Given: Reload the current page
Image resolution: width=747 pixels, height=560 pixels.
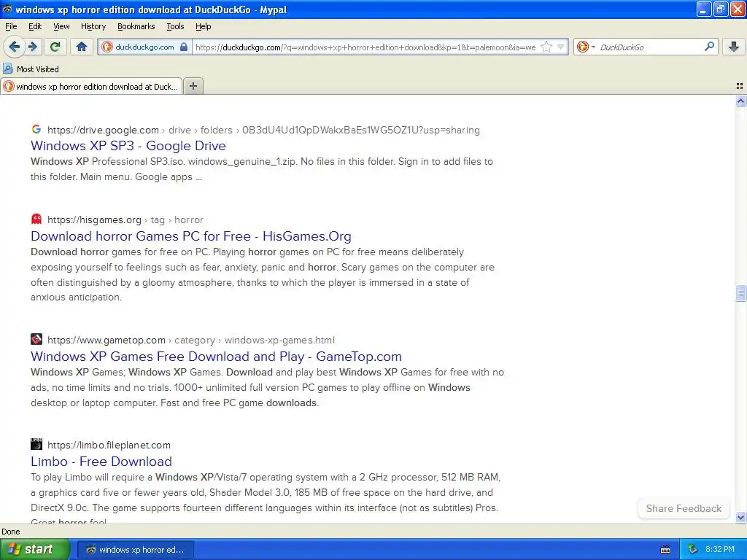Looking at the screenshot, I should [x=55, y=47].
